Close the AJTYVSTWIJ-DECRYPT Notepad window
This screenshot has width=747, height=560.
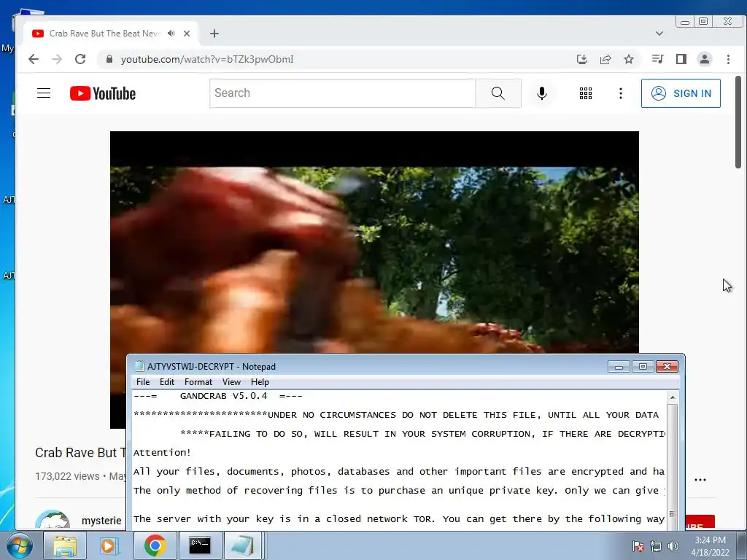[667, 366]
